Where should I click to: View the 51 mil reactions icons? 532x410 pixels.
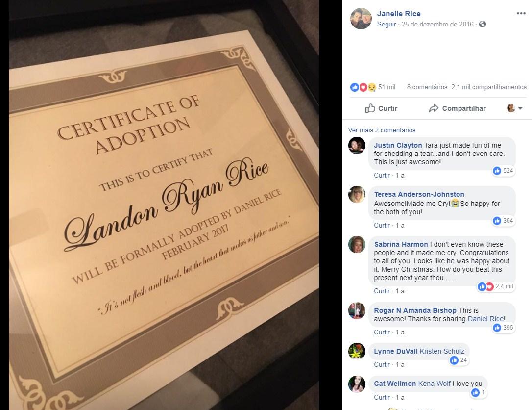[x=363, y=87]
